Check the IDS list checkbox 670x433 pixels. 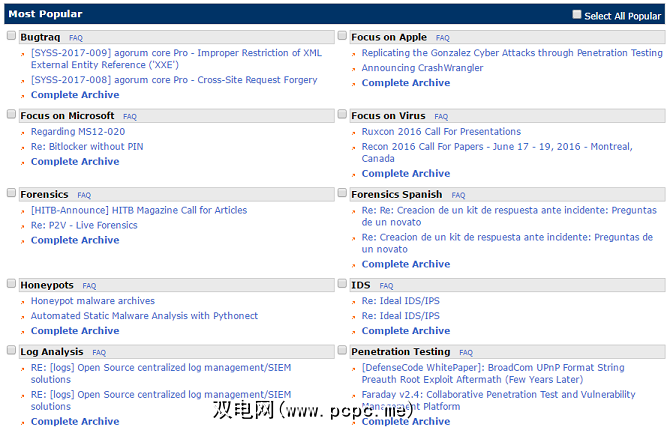pos(342,283)
